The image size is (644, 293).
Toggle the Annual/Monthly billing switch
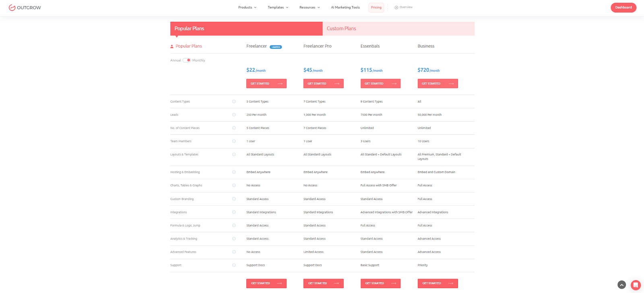(187, 60)
